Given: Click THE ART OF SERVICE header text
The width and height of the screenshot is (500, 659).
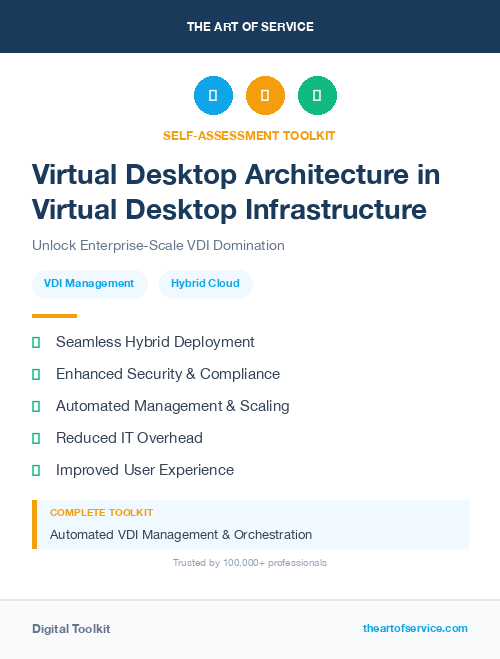Looking at the screenshot, I should point(250,27).
